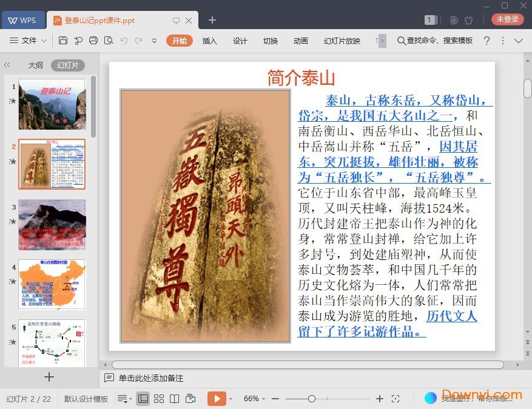Open the 设计 ribbon tab
The width and height of the screenshot is (532, 409).
(x=240, y=41)
